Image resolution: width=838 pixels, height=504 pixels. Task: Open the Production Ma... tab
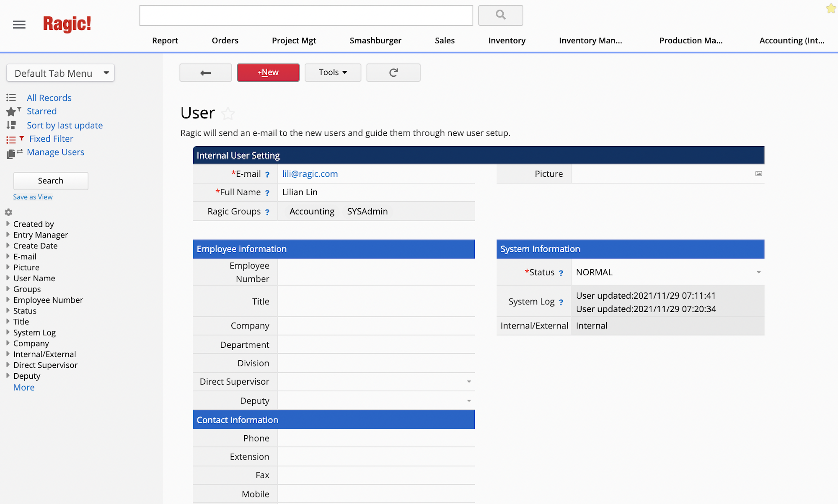click(x=691, y=41)
